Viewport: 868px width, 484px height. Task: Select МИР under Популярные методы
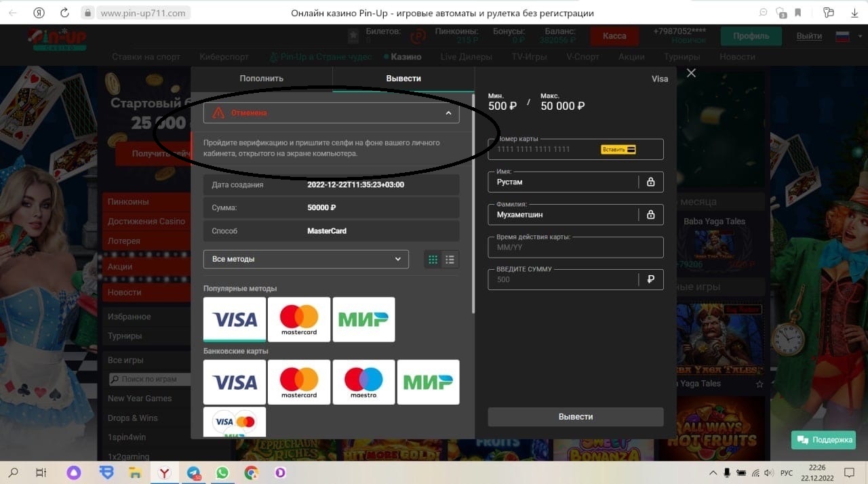[x=363, y=319]
